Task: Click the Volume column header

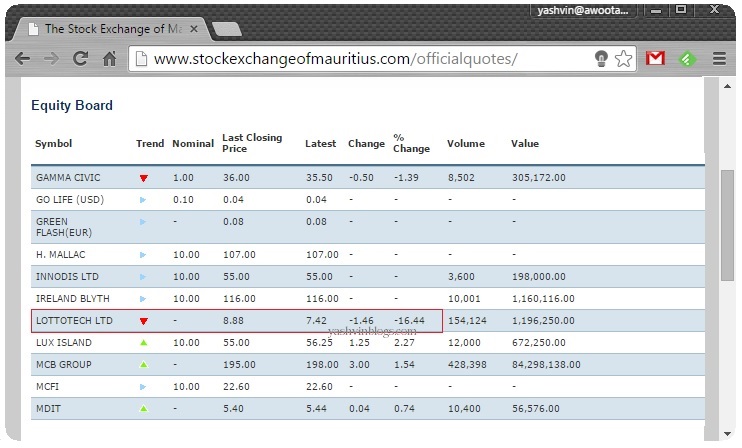Action: pos(463,144)
